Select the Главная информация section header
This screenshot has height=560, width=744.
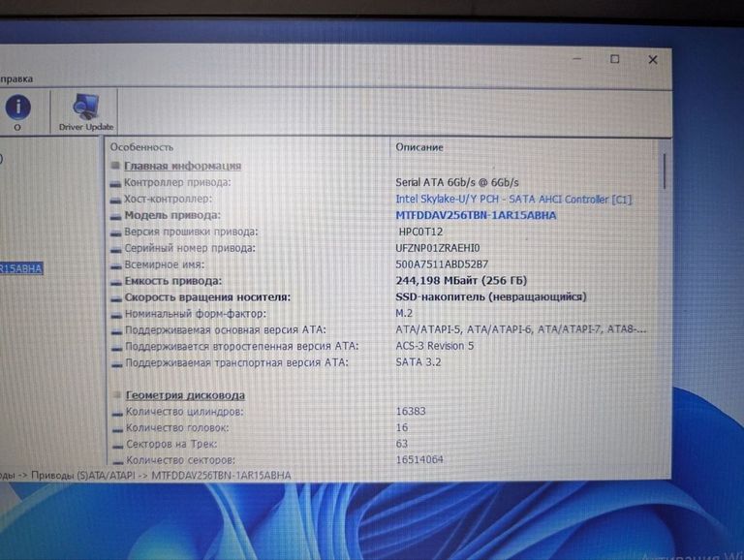pos(182,166)
